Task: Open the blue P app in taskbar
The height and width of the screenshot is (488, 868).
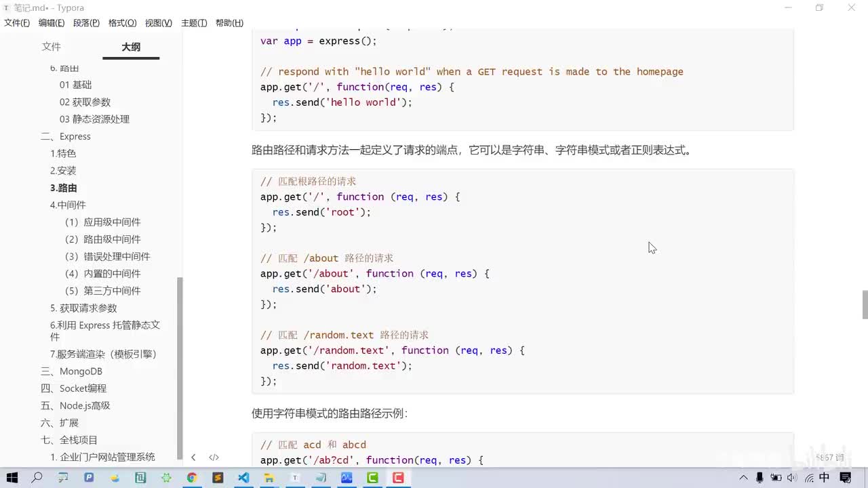Action: pos(89,478)
